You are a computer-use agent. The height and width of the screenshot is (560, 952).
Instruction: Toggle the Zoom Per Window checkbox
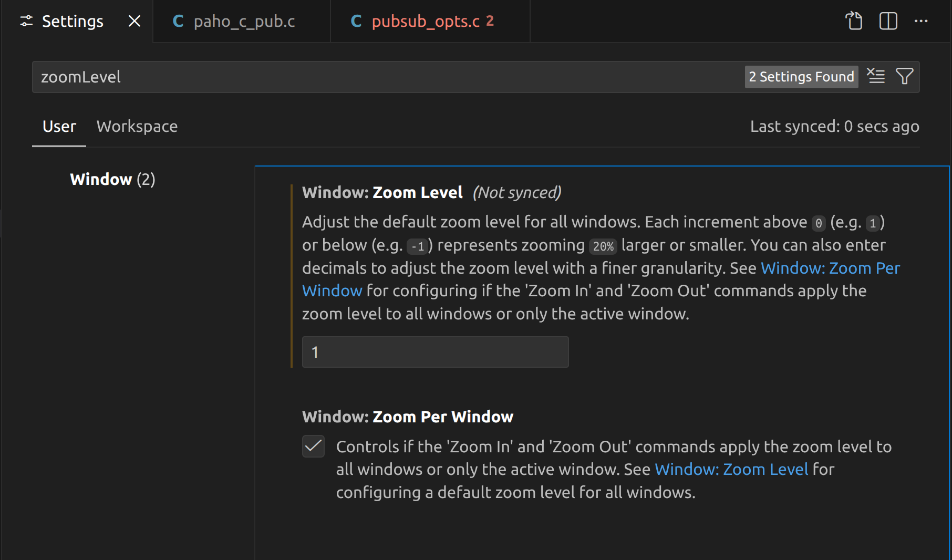coord(313,447)
